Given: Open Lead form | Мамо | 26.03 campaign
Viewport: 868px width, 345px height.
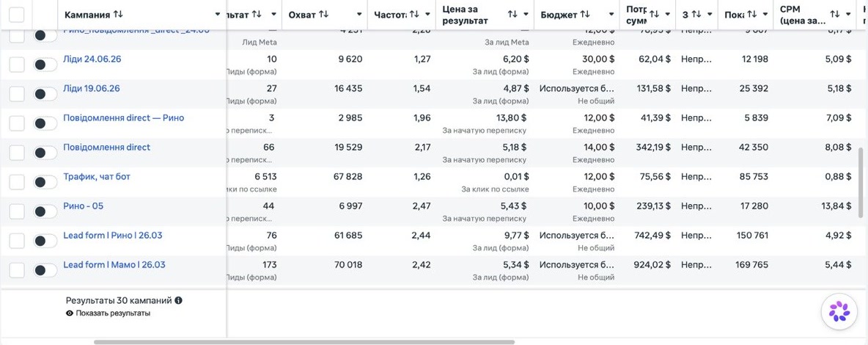Looking at the screenshot, I should point(114,265).
